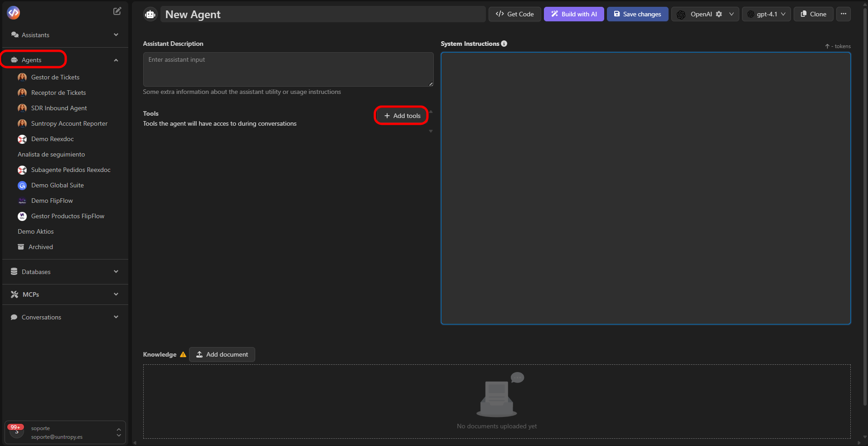This screenshot has width=868, height=446.
Task: Click the Tools list scroll-down arrow
Action: pyautogui.click(x=431, y=131)
